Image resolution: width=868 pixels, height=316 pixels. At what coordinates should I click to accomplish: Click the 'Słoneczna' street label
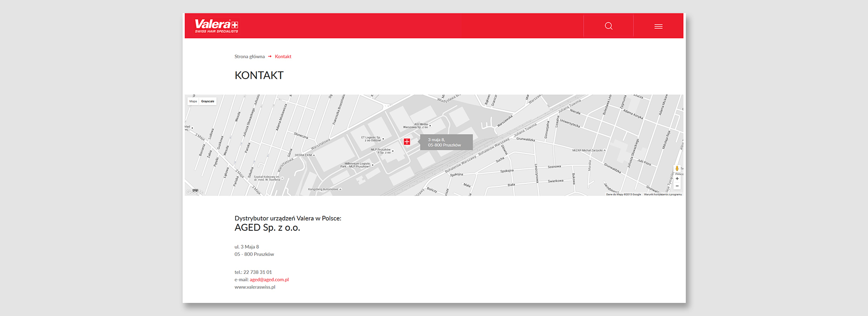(301, 135)
